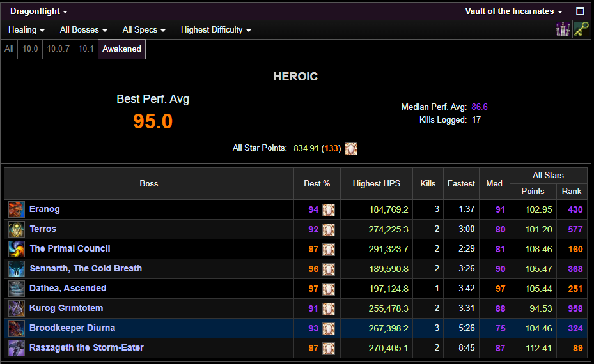
Task: Click the Kurog Grimtotem boss portrait icon
Action: (x=16, y=308)
